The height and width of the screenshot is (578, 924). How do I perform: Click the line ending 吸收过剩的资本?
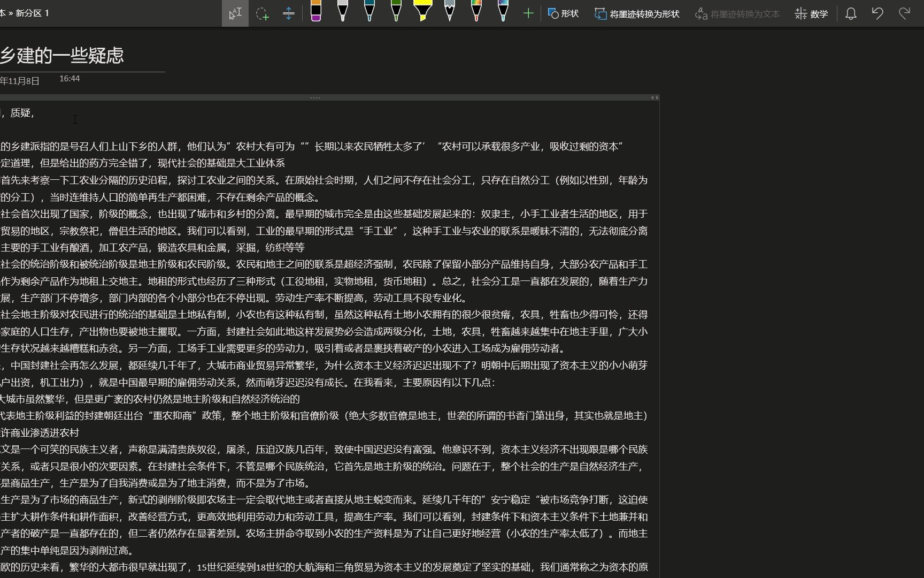click(312, 146)
